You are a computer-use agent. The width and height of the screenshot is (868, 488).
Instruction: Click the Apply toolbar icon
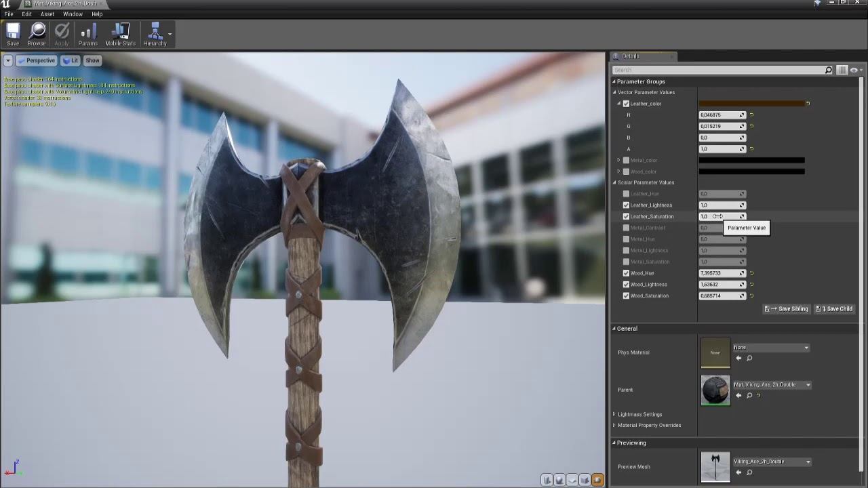pos(62,35)
